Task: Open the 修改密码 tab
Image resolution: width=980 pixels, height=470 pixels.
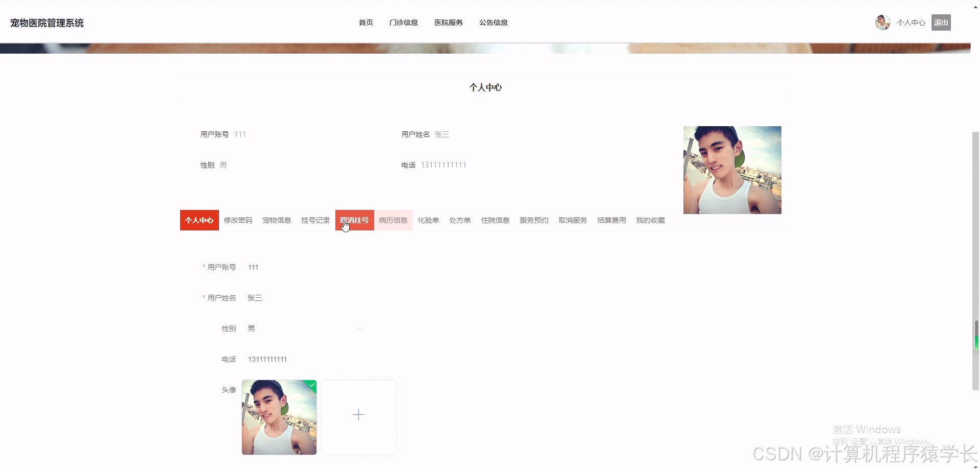Action: coord(237,220)
